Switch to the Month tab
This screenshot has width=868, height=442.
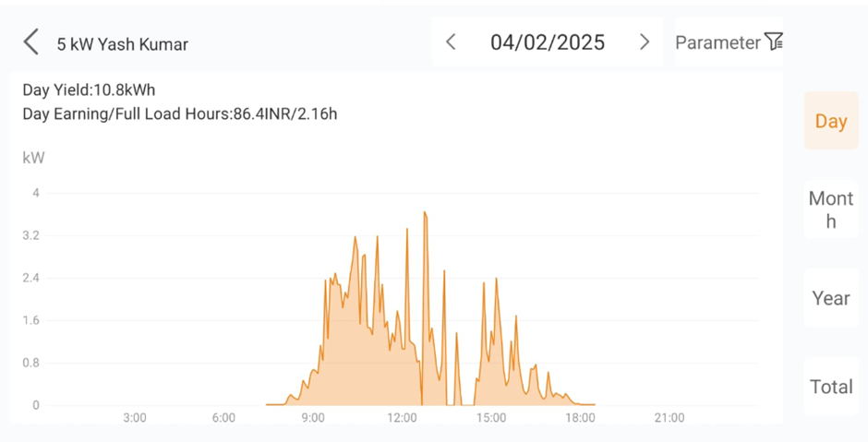(x=830, y=209)
